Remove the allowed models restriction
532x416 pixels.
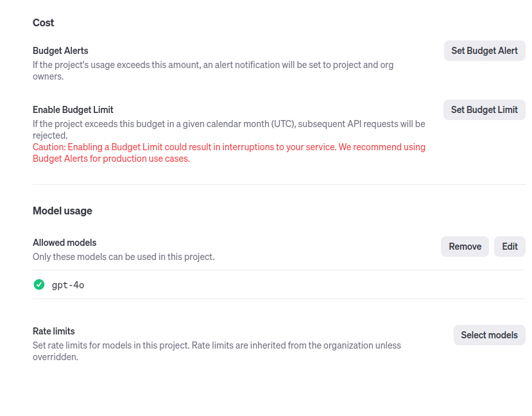pos(465,247)
